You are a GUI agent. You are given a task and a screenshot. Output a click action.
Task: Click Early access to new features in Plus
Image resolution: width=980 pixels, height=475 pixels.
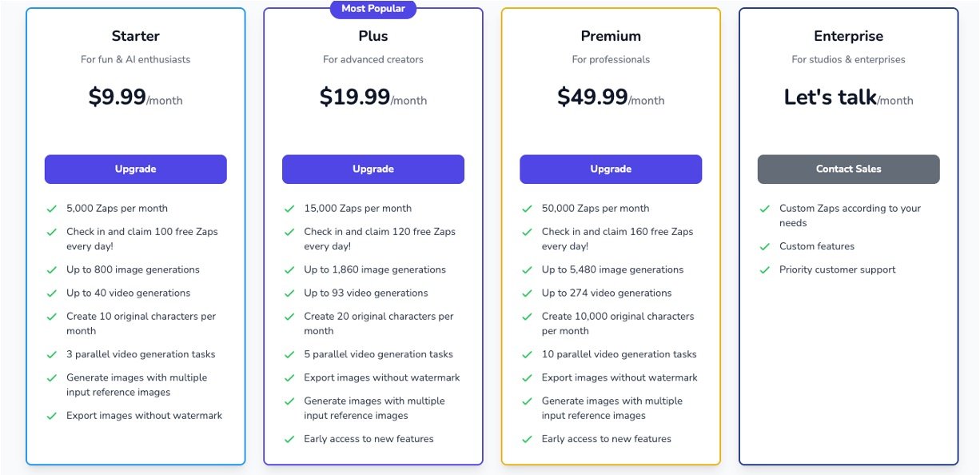(x=368, y=439)
